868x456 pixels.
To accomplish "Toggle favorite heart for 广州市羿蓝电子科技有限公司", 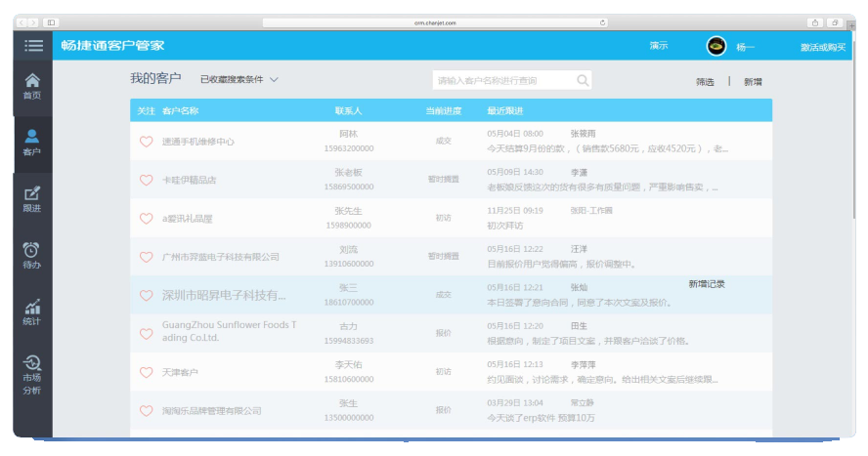I will tap(147, 257).
